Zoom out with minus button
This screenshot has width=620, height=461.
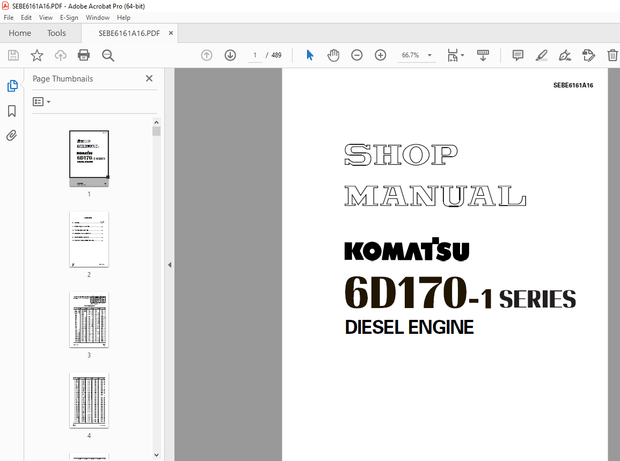point(357,55)
